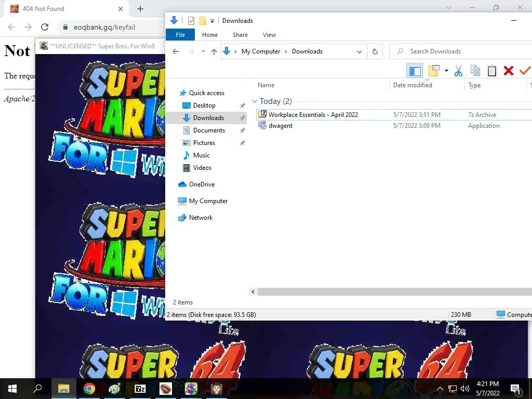Image resolution: width=532 pixels, height=399 pixels.
Task: Click the Copy icon in Explorer toolbar
Action: (x=475, y=71)
